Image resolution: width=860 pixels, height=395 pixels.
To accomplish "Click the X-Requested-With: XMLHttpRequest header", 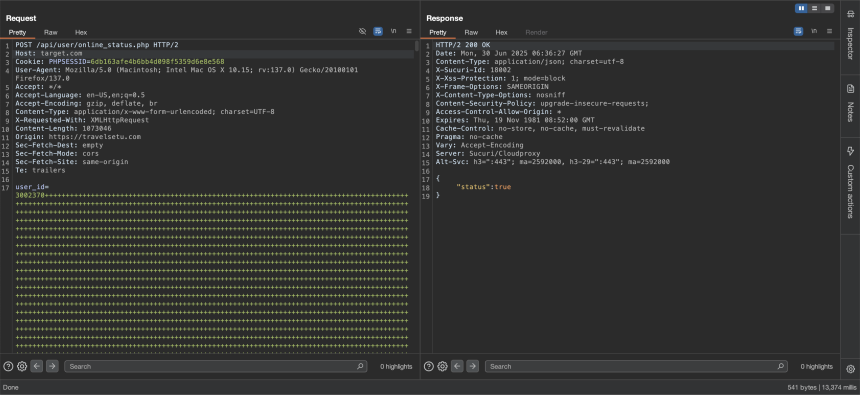I will (x=82, y=120).
